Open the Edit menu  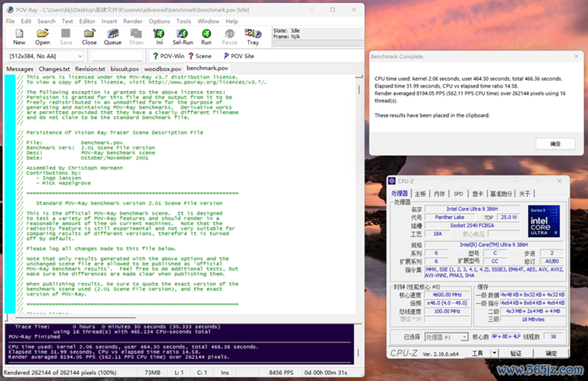tap(26, 21)
